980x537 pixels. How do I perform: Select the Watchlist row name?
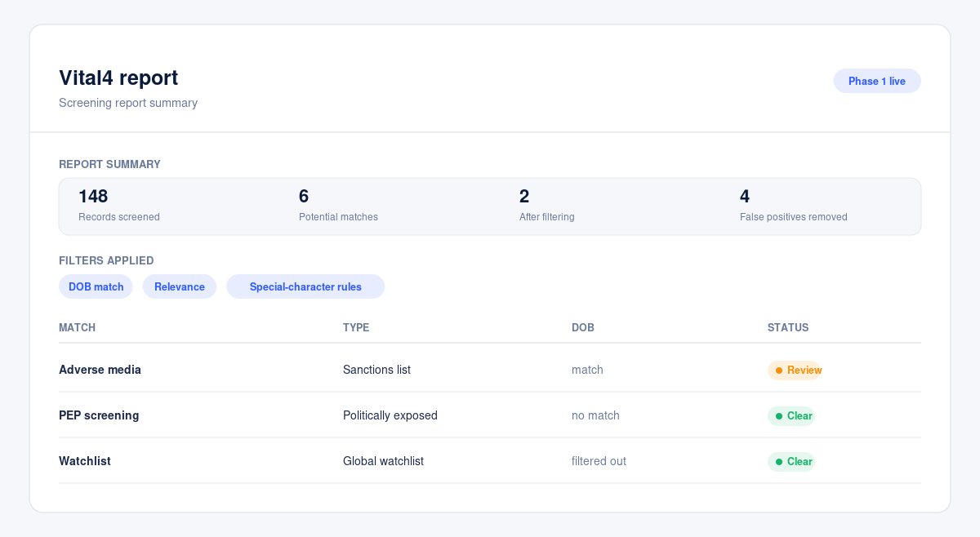click(x=85, y=461)
